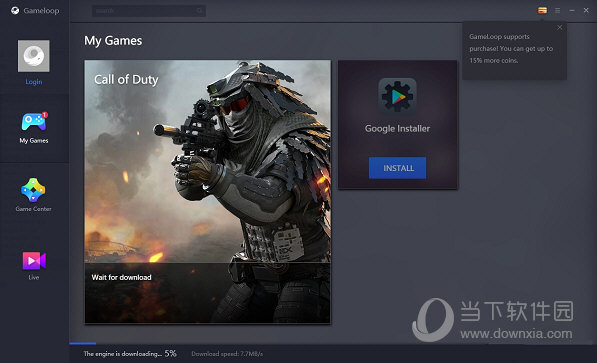Open the Game Center icon
597x363 pixels.
pyautogui.click(x=34, y=190)
